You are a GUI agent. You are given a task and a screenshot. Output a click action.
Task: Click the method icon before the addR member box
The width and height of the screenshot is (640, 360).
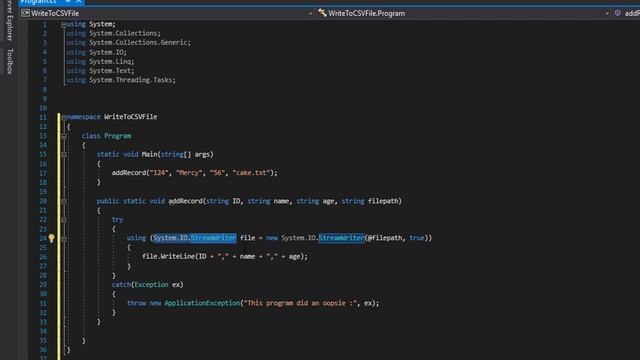tap(618, 13)
